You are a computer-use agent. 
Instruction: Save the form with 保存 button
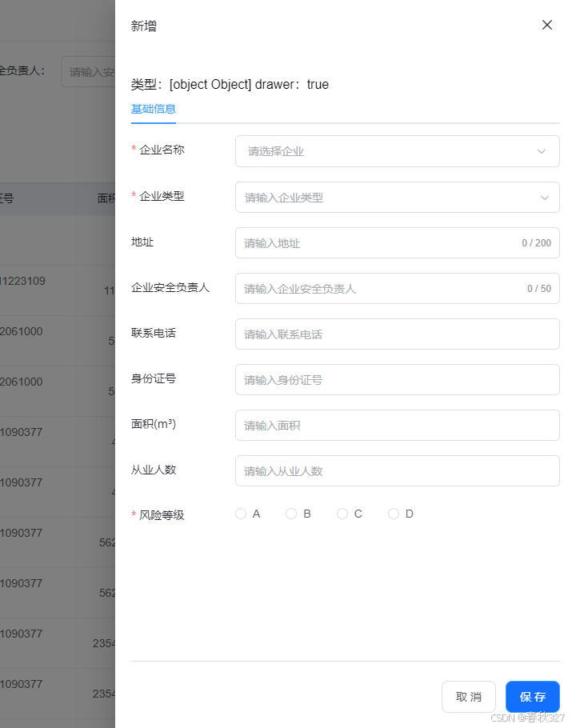532,697
